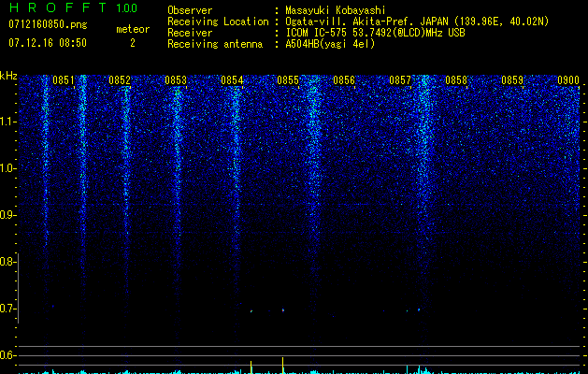Screen dimensions: 588x374
Task: Click the 0.6 kHz axis label
Action: pos(7,355)
